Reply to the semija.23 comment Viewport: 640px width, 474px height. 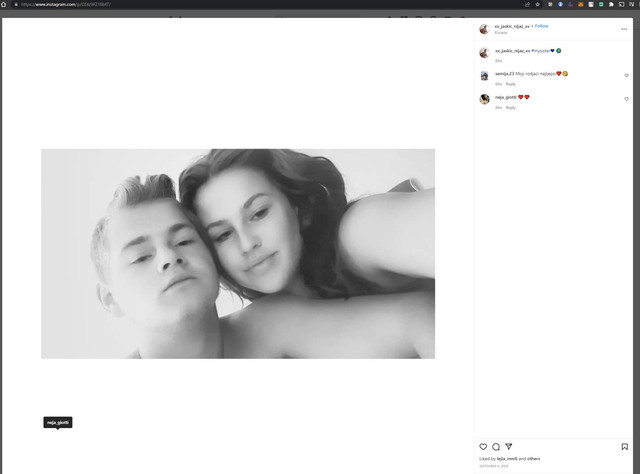pos(511,84)
